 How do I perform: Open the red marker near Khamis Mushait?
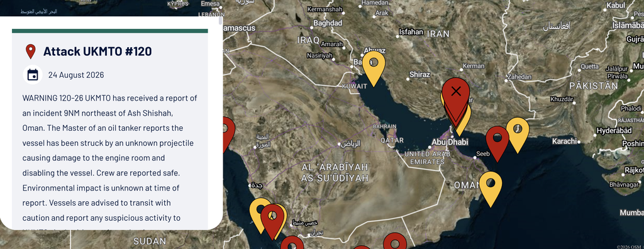[x=273, y=221]
